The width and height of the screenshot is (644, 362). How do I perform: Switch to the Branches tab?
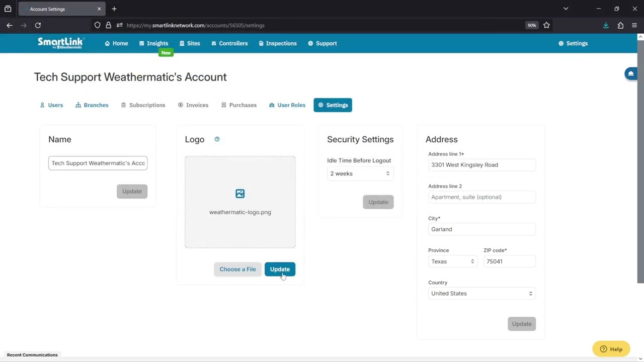pyautogui.click(x=92, y=105)
